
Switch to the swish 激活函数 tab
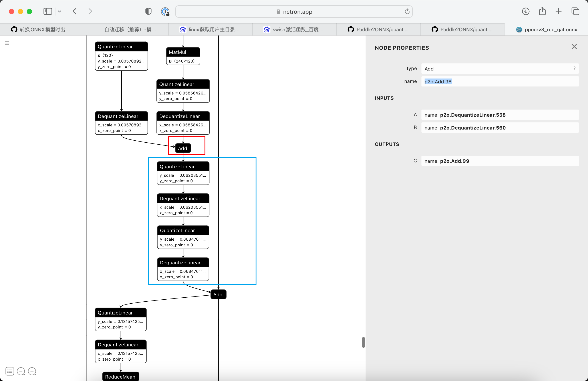point(294,29)
